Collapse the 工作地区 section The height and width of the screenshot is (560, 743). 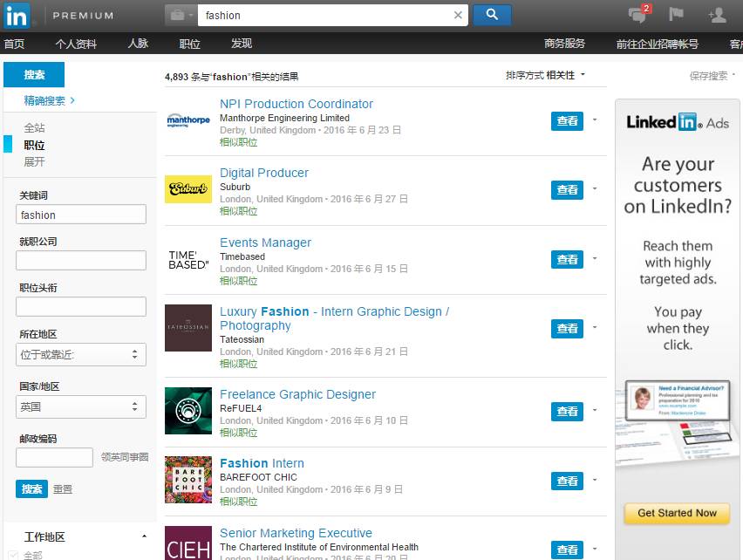coord(144,536)
